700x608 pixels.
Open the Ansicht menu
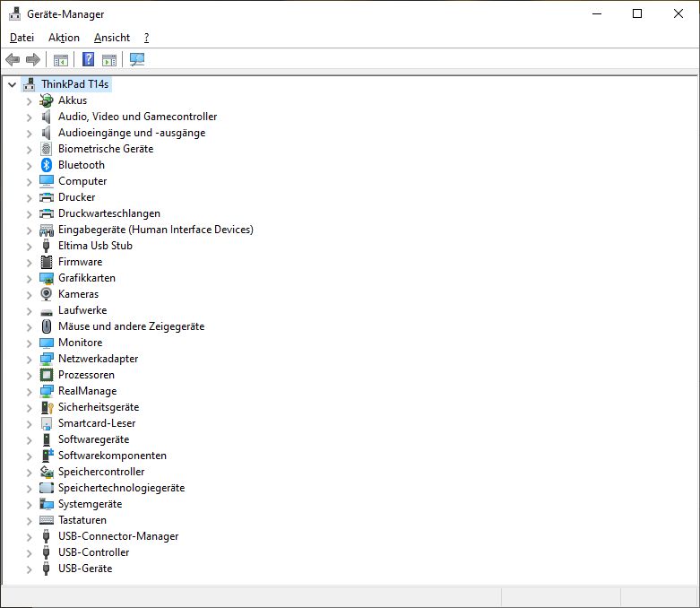point(112,38)
